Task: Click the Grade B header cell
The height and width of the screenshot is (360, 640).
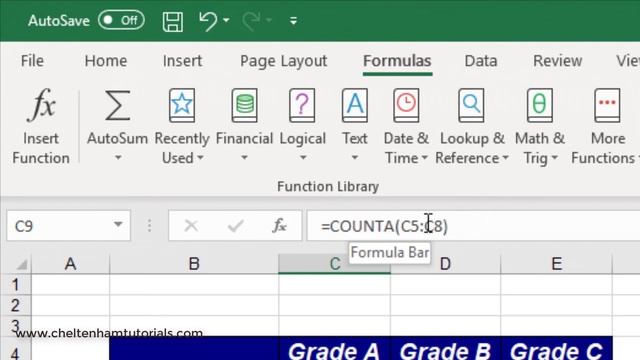Action: coord(445,349)
